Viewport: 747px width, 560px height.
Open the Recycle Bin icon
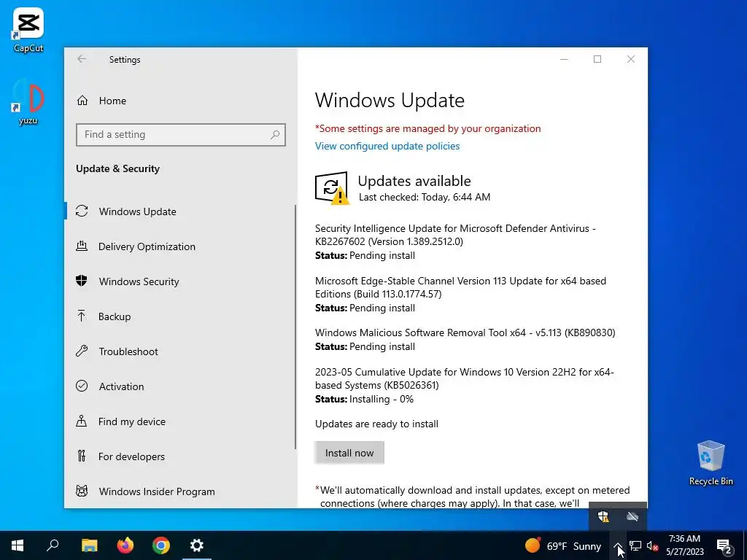(711, 463)
